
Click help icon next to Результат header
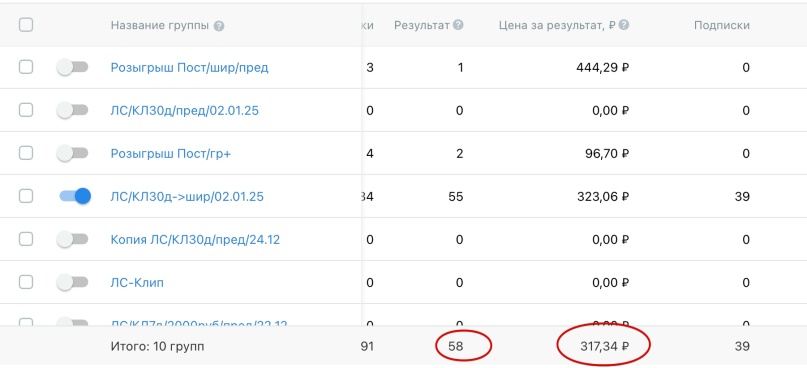pos(458,25)
